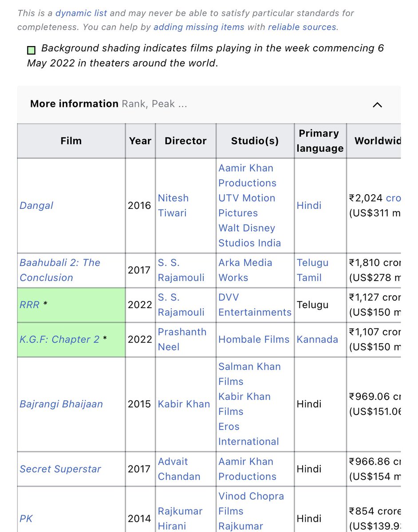The height and width of the screenshot is (532, 418).
Task: Click the Year column header
Action: coord(140,141)
